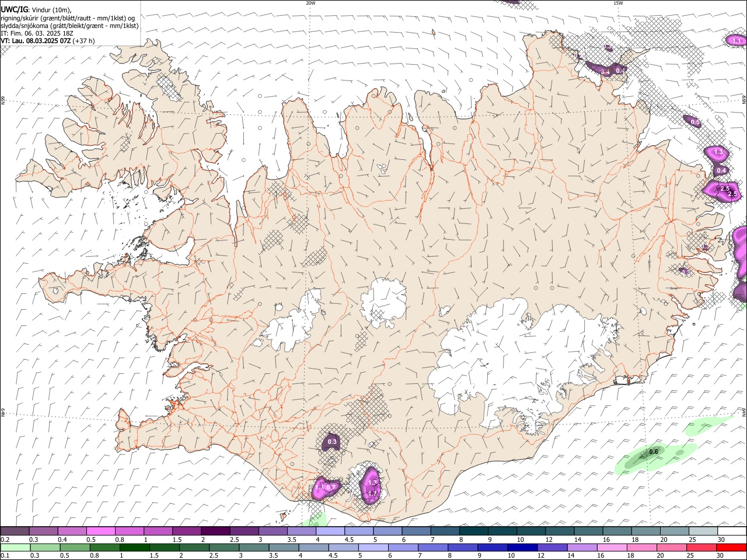
Task: Pick the bright red swatch ending the lower scale
Action: click(731, 547)
